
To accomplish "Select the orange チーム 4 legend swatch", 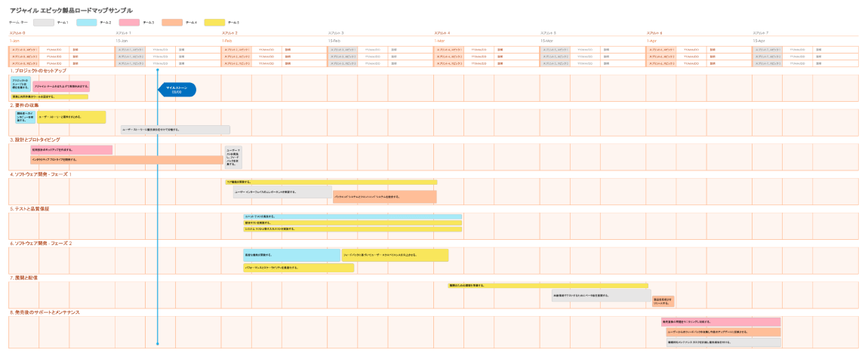I will click(172, 23).
